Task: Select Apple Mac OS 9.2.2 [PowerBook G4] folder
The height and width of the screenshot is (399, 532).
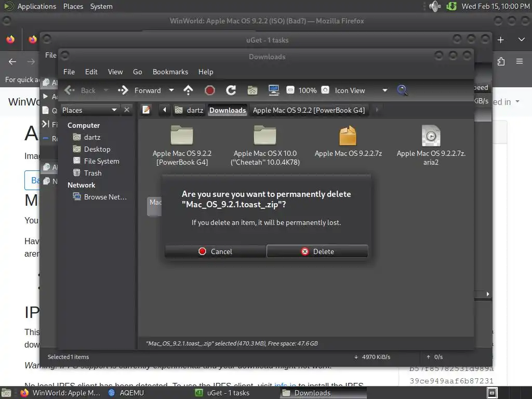Action: pyautogui.click(x=182, y=145)
